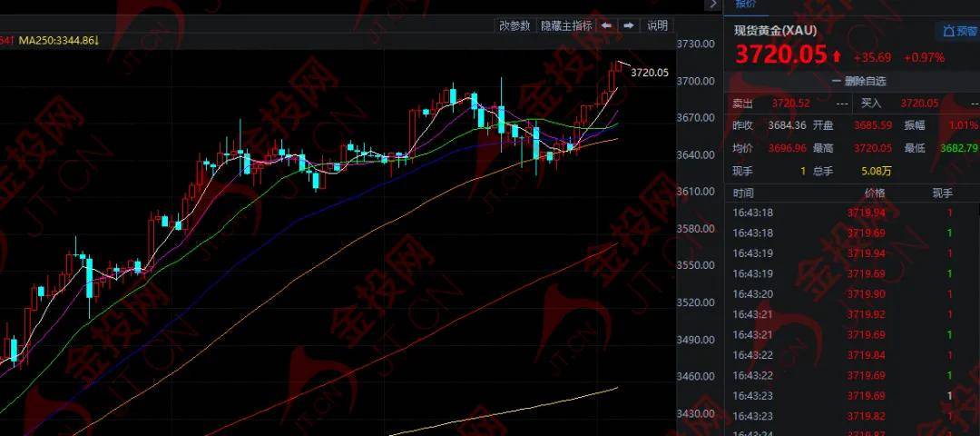Click the 3610.00 price axis label
Viewport: 980px width, 436px height.
pyautogui.click(x=696, y=192)
